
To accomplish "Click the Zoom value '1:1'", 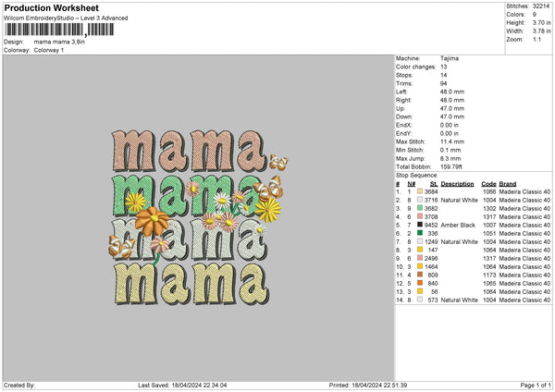I will (536, 39).
